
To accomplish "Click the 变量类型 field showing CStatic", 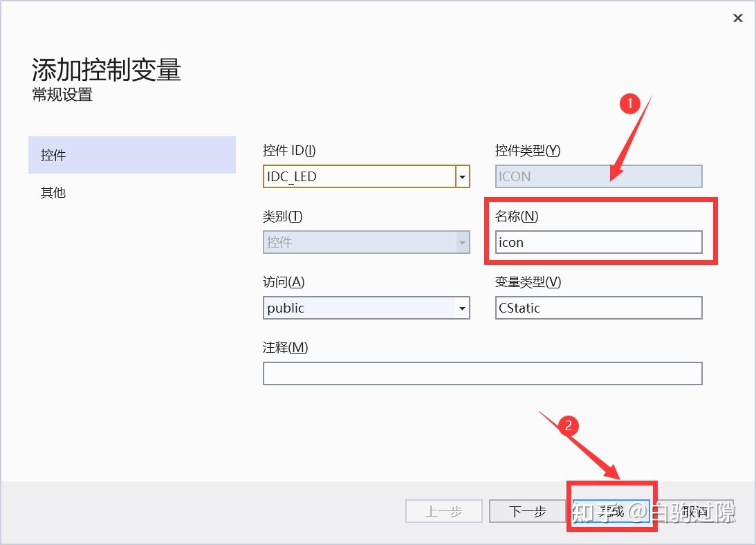I will [x=598, y=308].
